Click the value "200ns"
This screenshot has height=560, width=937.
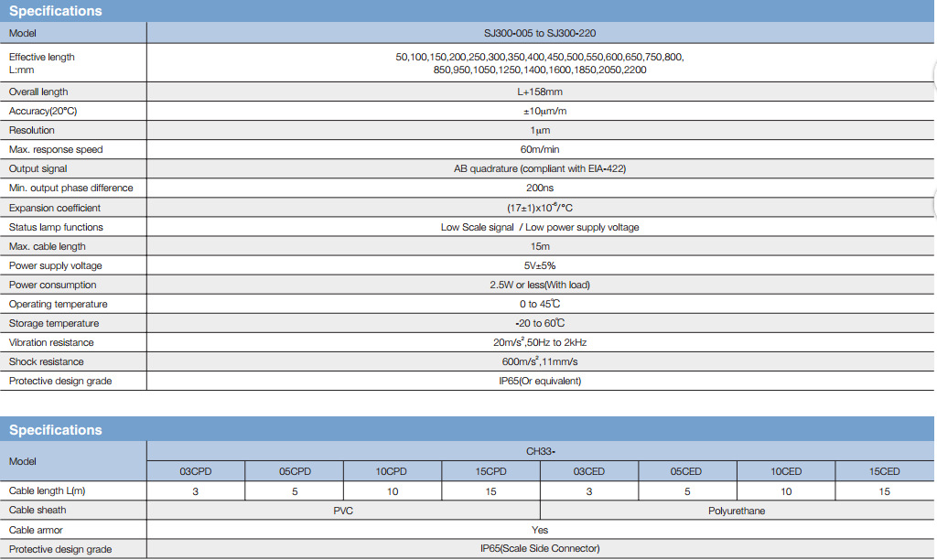[540, 188]
